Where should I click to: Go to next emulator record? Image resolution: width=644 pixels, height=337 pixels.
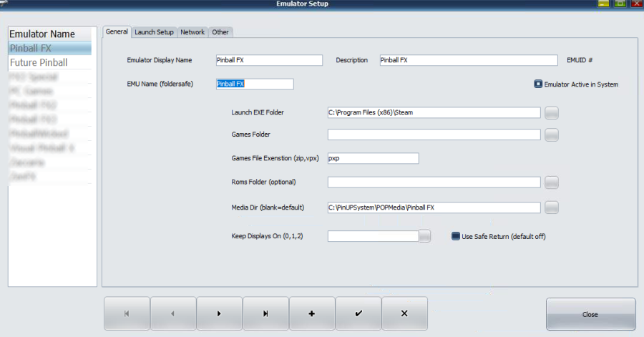point(219,314)
